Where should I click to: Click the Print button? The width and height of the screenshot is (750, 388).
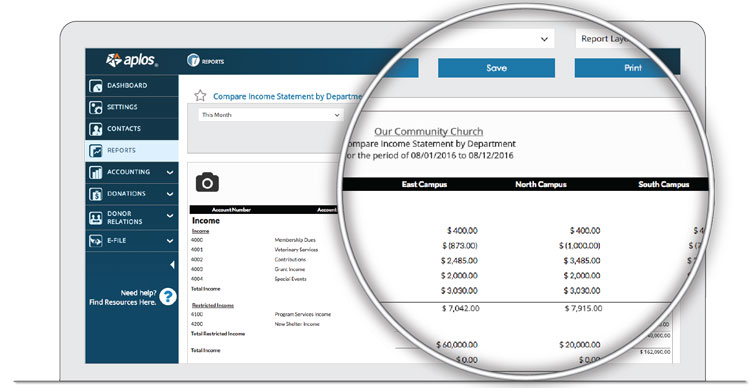(632, 68)
